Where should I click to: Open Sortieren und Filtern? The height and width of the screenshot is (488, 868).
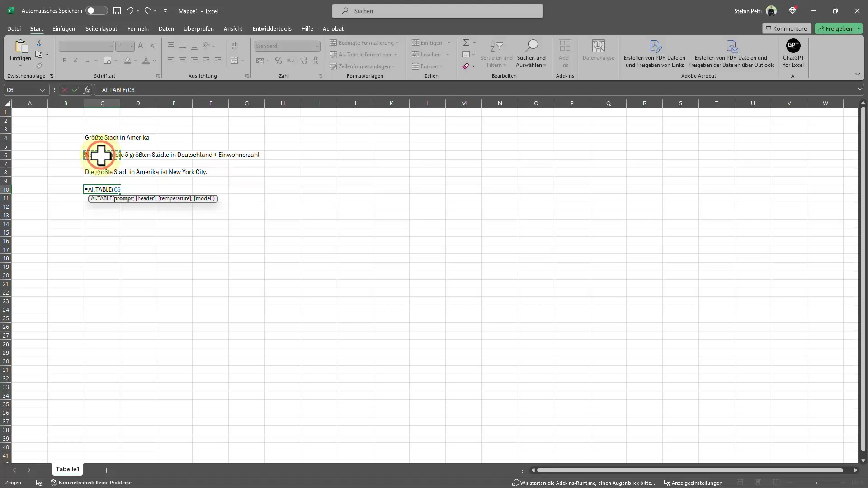(x=496, y=53)
